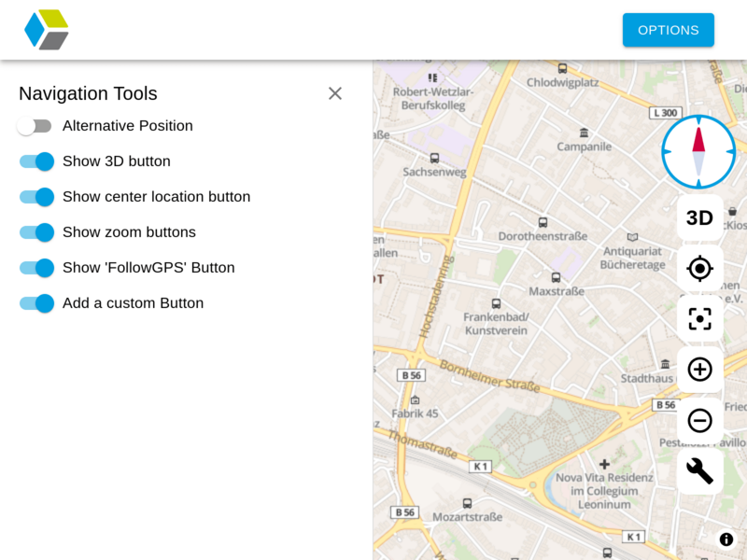Screen dimensions: 747x560
Task: Click the 3D button on the map
Action: click(699, 217)
